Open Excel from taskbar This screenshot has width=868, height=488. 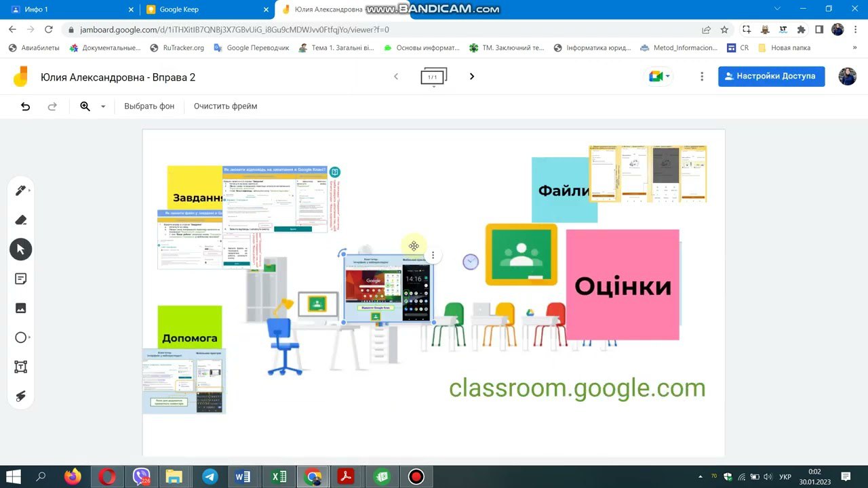(x=279, y=476)
